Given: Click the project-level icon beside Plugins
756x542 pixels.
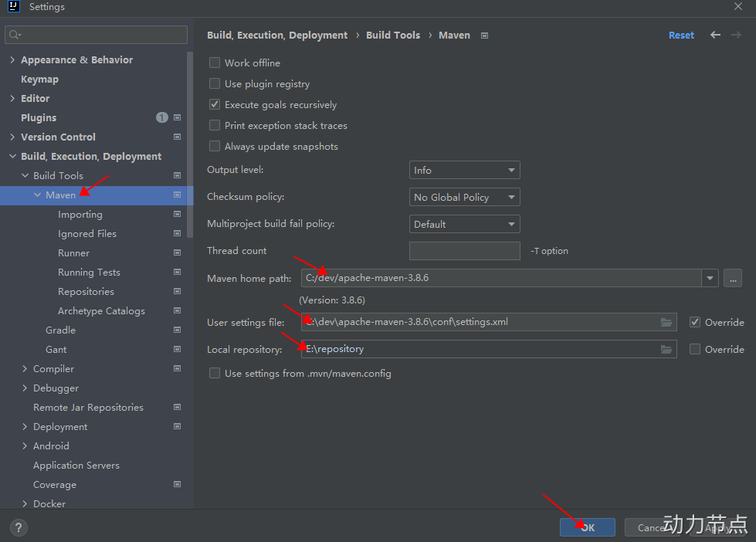Looking at the screenshot, I should click(177, 117).
